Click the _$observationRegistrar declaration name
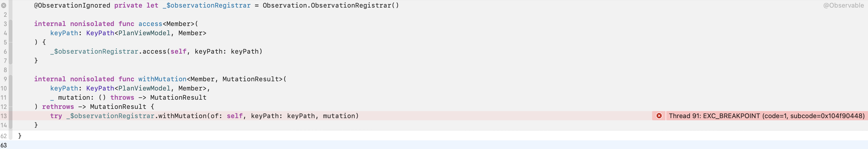This screenshot has height=149, width=868. coord(206,5)
